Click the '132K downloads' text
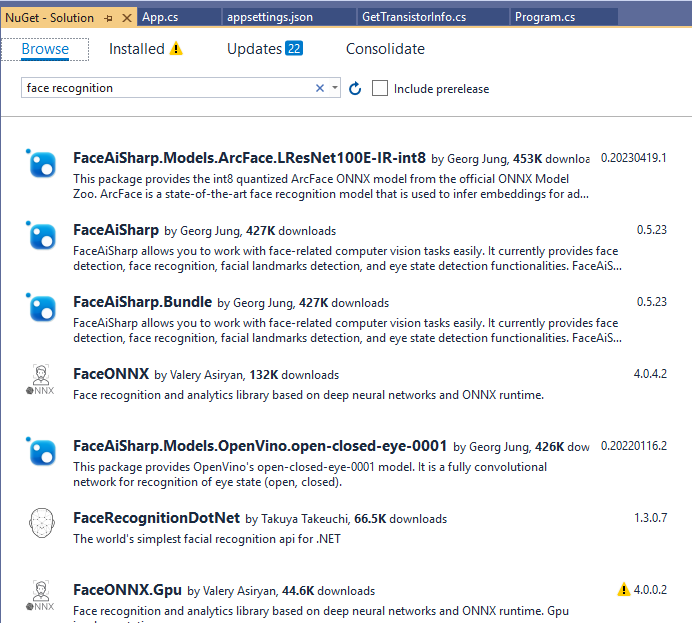Image resolution: width=692 pixels, height=623 pixels. 294,375
